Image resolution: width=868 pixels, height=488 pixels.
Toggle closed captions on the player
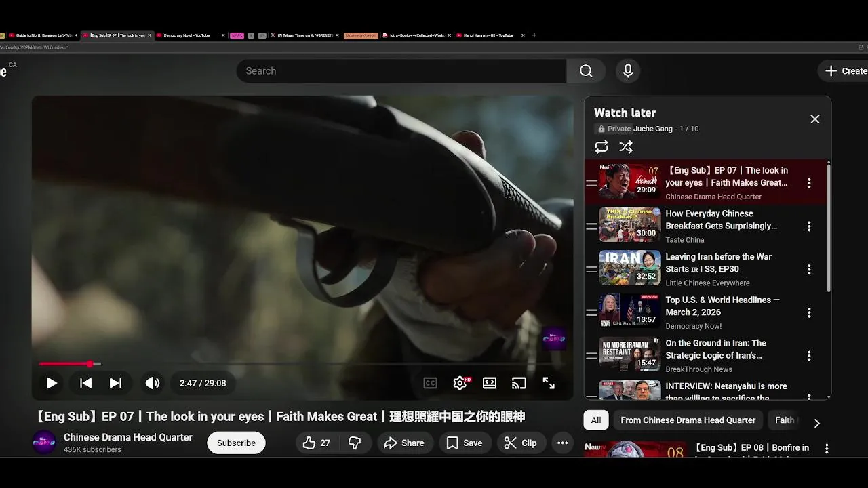tap(430, 383)
